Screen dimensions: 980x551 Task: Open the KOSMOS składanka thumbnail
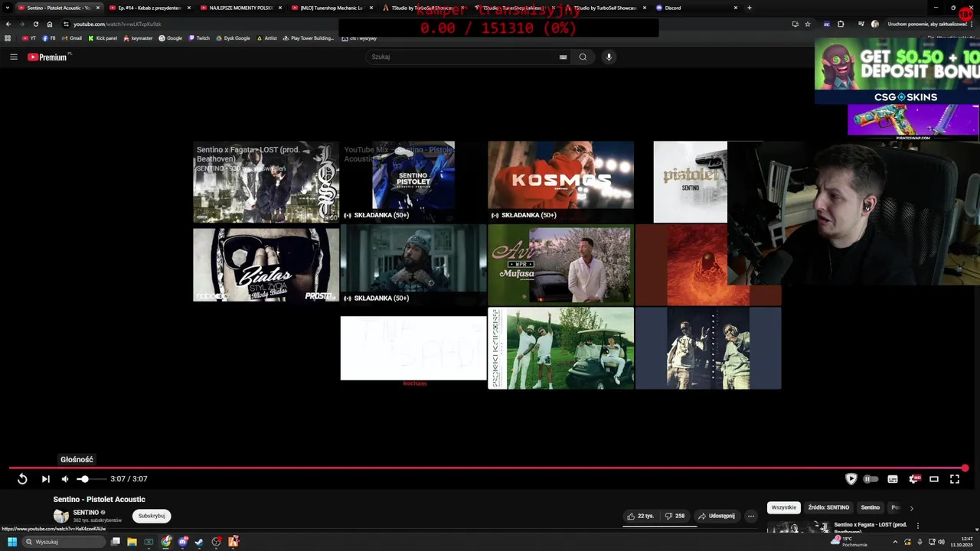pyautogui.click(x=560, y=181)
